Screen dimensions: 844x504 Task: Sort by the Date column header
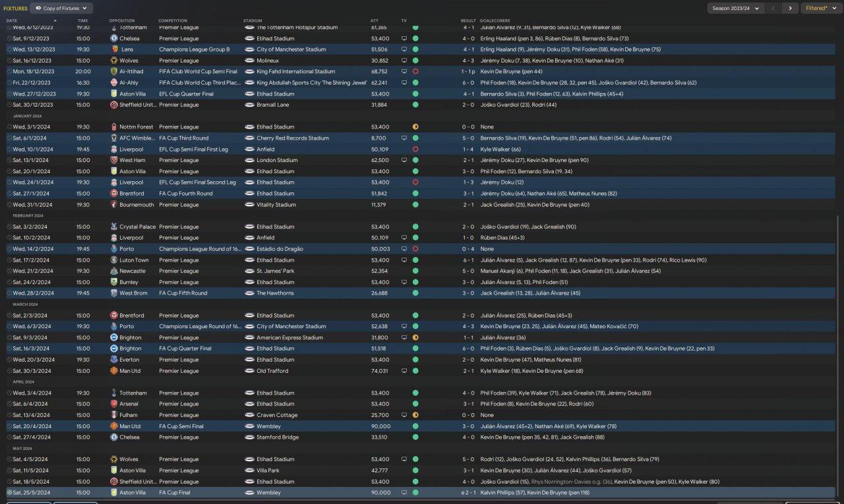coord(12,20)
